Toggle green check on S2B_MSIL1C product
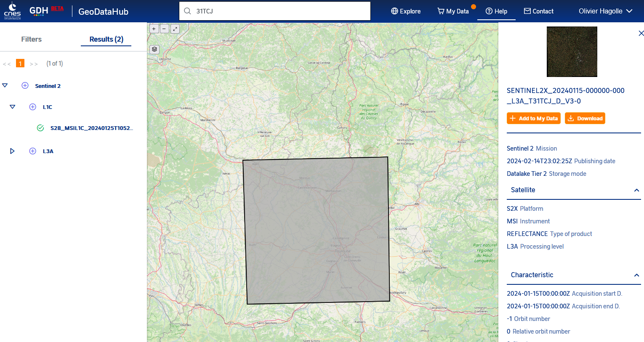 click(40, 128)
